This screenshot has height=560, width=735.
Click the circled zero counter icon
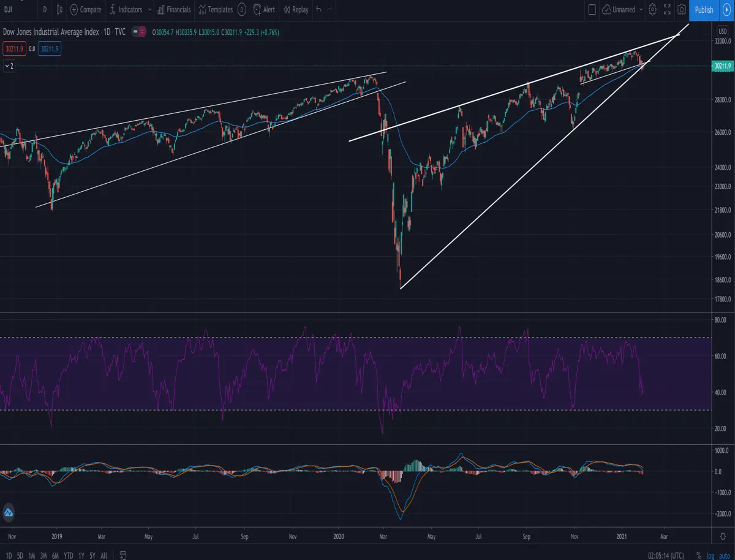click(242, 10)
